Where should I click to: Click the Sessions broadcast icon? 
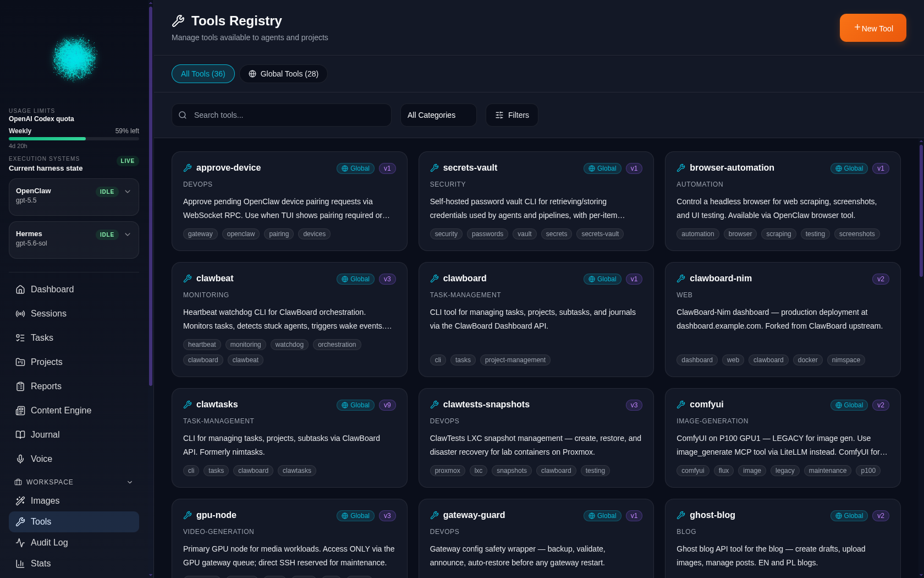point(20,314)
